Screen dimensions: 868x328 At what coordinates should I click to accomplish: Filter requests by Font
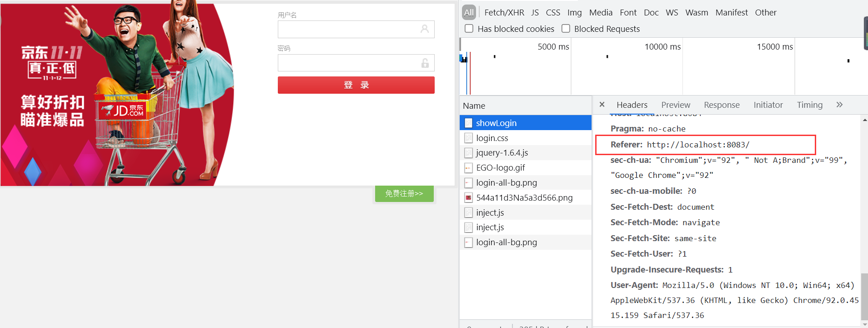(628, 13)
